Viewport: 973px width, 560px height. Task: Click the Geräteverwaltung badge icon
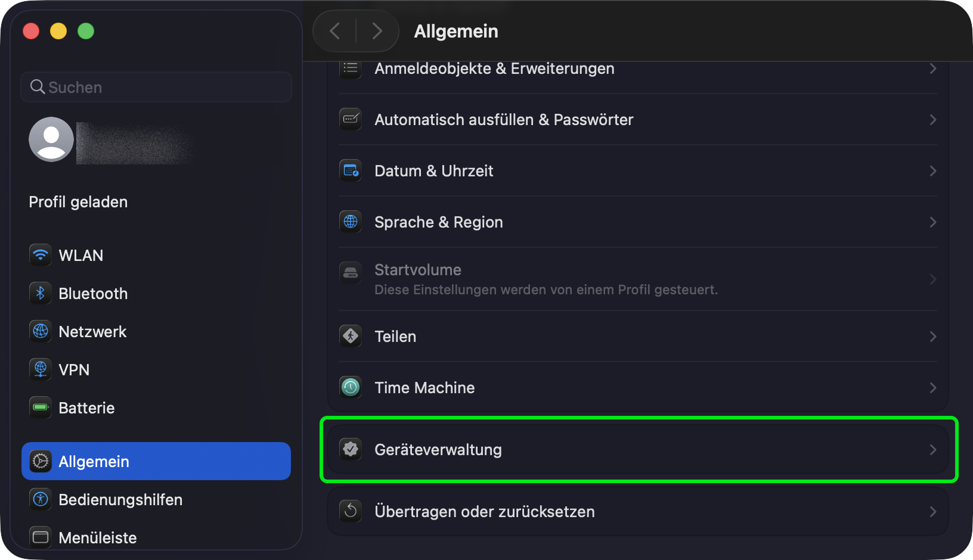351,449
